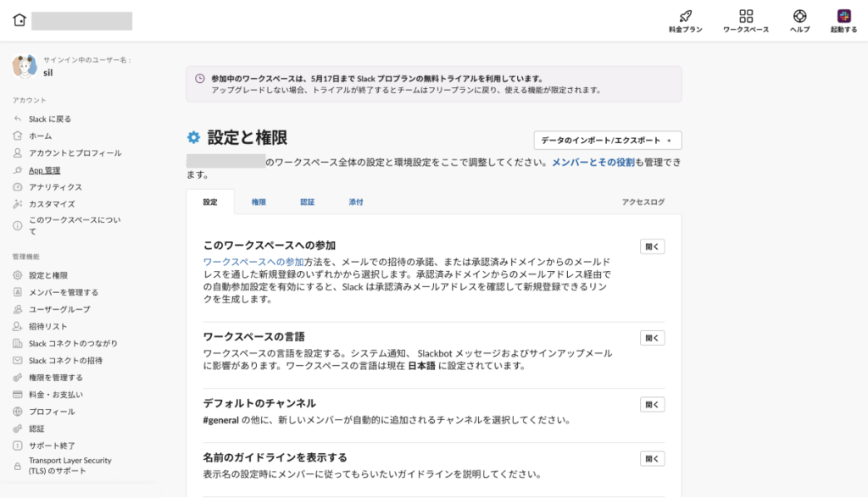Go to App 管理 in sidebar

tap(44, 170)
